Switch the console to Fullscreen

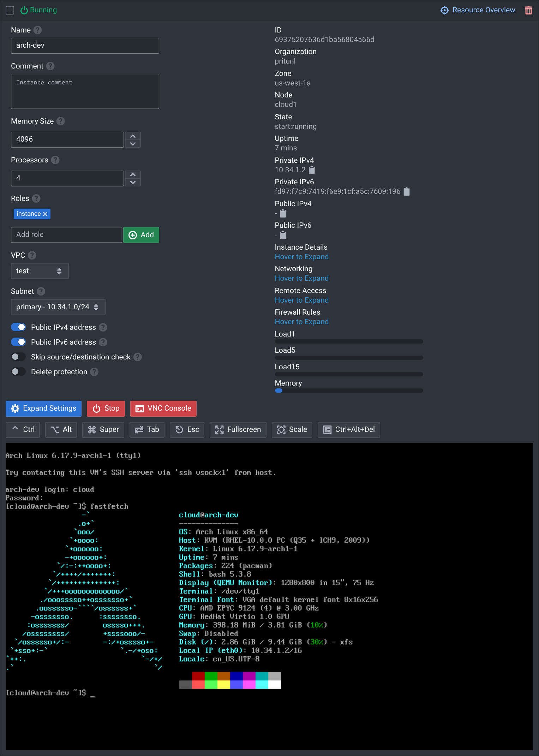[x=238, y=430]
